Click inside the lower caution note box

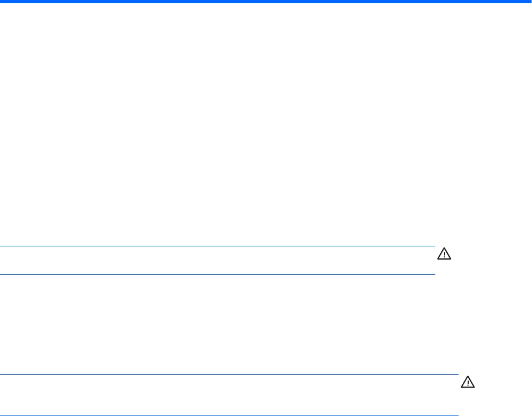tap(229, 395)
